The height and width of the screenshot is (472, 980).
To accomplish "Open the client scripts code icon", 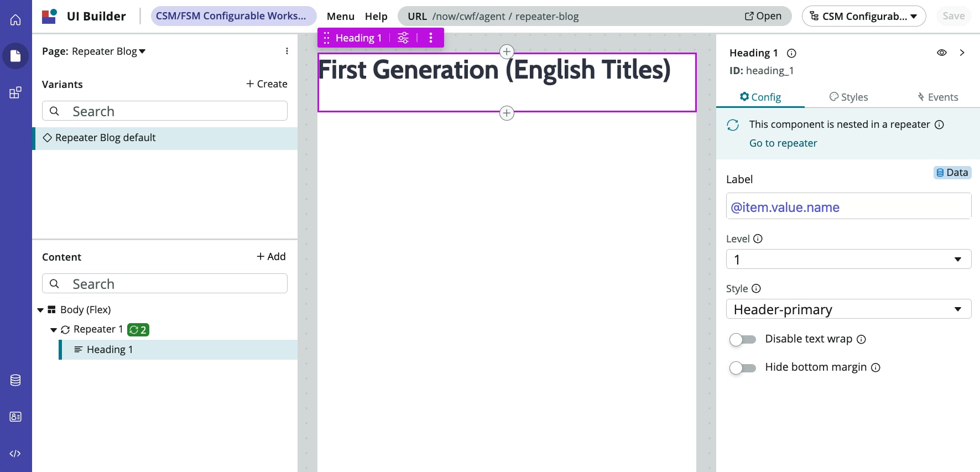I will point(15,454).
